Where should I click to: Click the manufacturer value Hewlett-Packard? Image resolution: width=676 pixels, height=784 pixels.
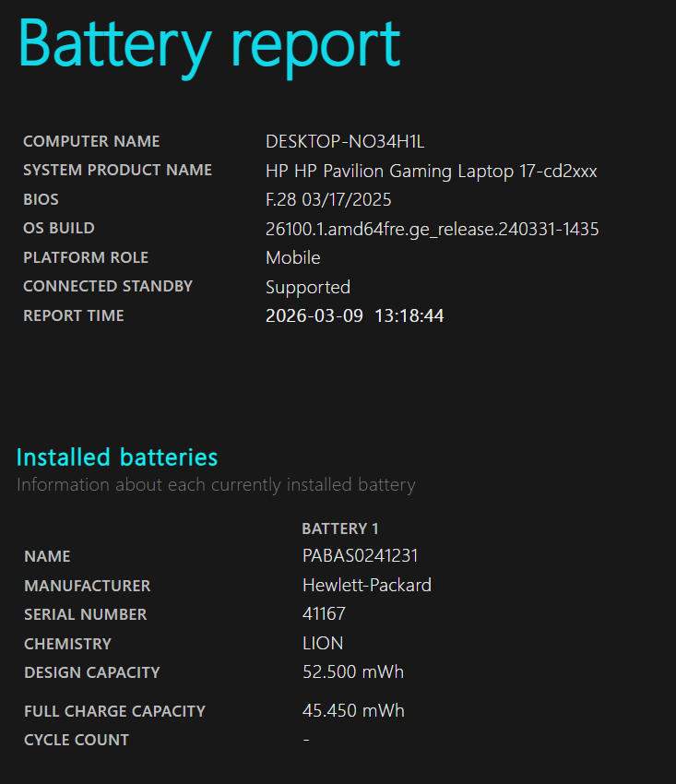coord(366,585)
